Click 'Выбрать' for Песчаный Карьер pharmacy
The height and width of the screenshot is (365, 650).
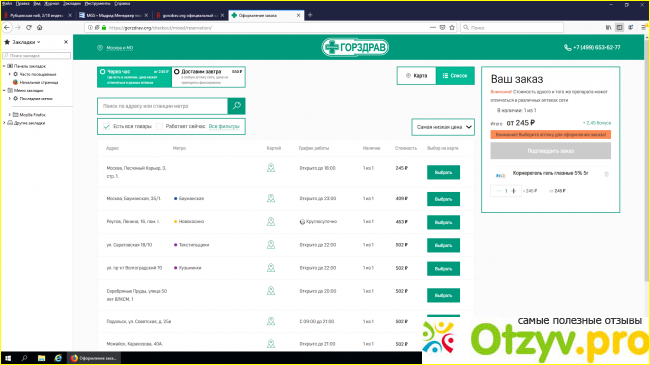(443, 172)
